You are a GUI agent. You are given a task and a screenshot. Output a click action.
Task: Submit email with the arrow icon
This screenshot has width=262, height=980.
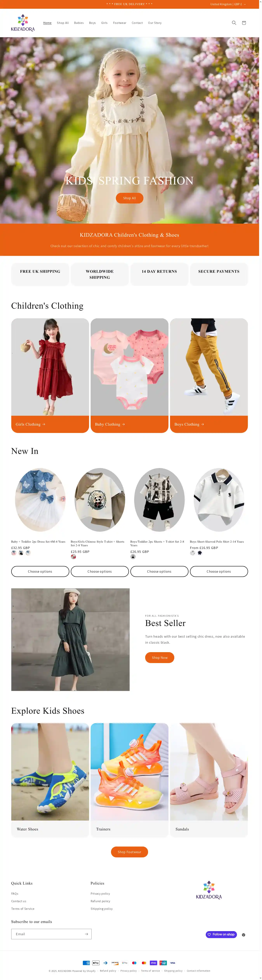(x=86, y=934)
